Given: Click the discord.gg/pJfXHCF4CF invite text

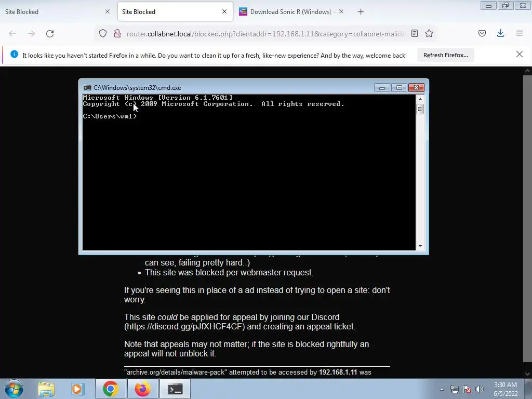Looking at the screenshot, I should [x=184, y=326].
